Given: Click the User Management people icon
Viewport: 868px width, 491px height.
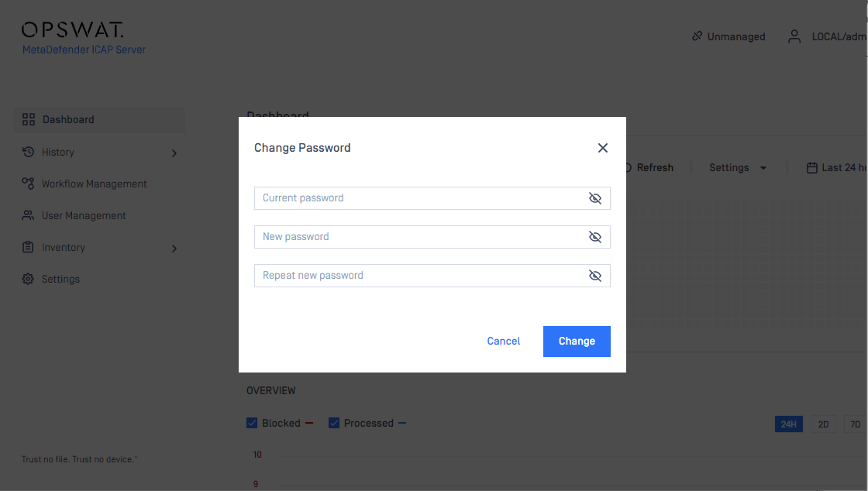Looking at the screenshot, I should click(28, 215).
